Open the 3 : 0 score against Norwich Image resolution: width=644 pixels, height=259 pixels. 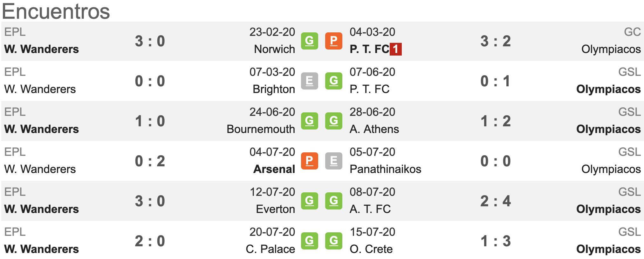pyautogui.click(x=150, y=41)
